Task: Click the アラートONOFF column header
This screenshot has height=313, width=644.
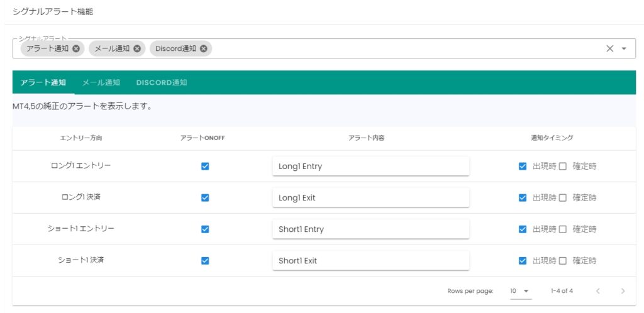Action: [x=203, y=138]
